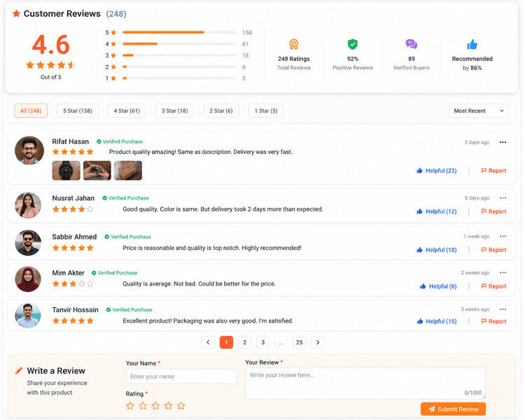Choose the fifth star in the Rating field
Image resolution: width=525 pixels, height=420 pixels.
tap(181, 405)
